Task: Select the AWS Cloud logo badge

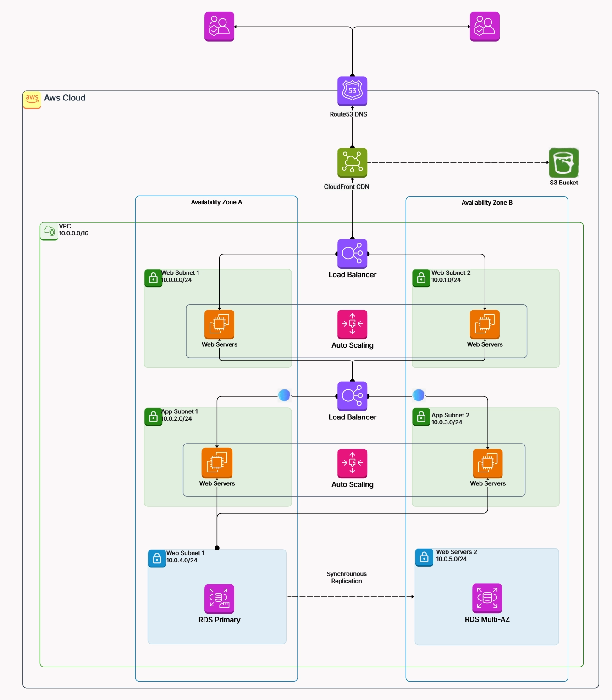Action: (32, 99)
